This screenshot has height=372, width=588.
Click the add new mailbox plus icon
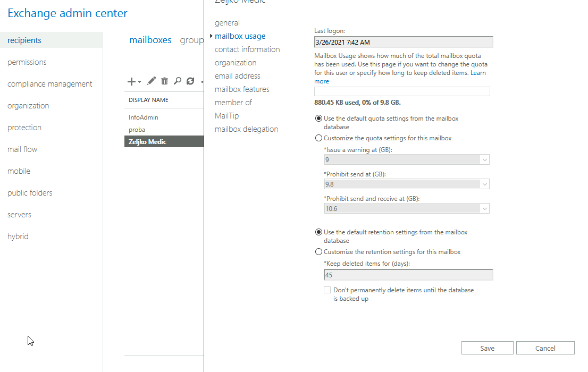131,81
